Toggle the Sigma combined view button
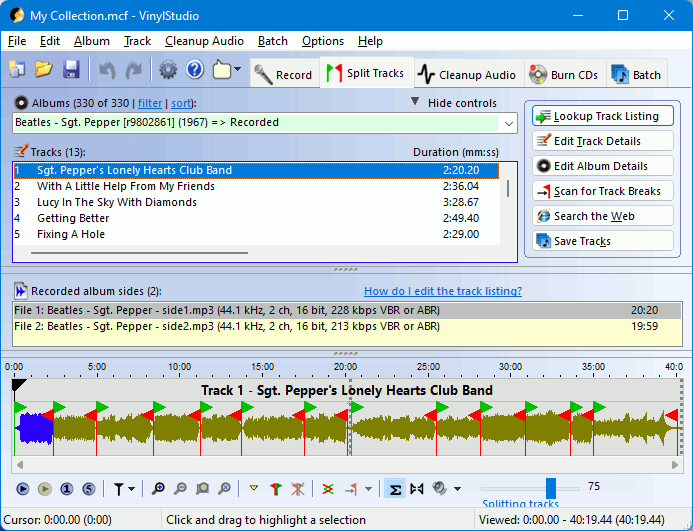Image resolution: width=693 pixels, height=531 pixels. tap(395, 489)
